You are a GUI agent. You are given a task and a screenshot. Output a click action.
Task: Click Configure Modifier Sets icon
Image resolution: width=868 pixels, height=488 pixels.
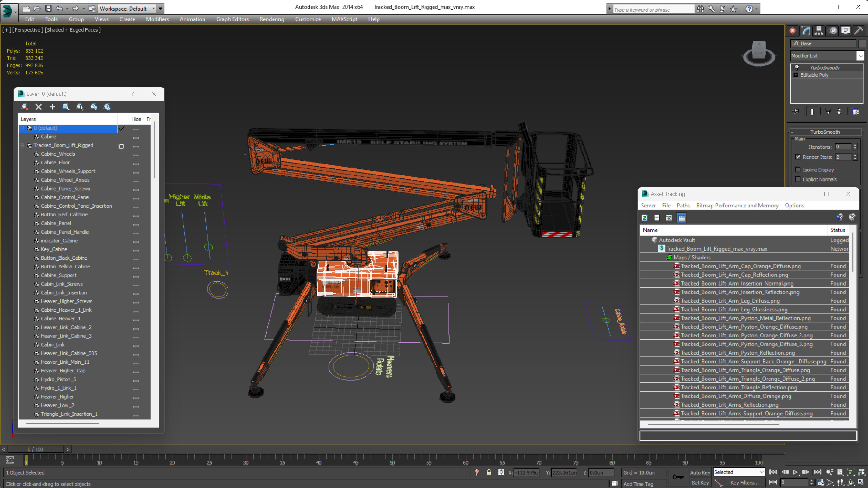coord(855,111)
